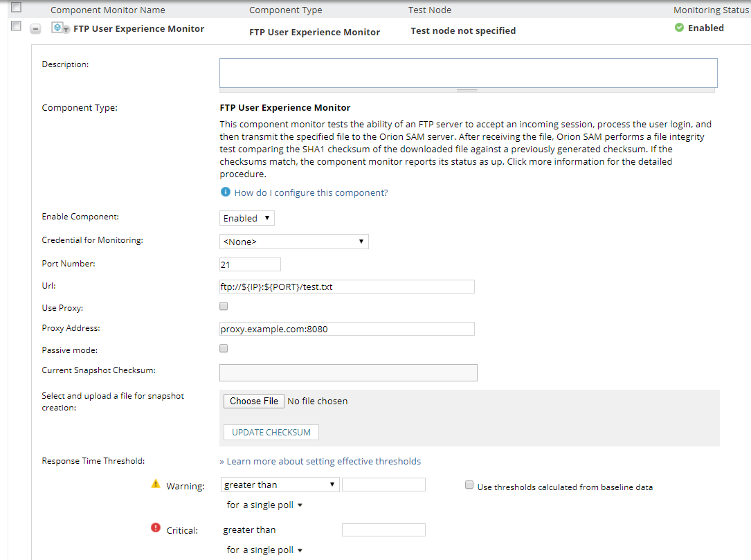Viewport: 751px width, 560px height.
Task: Collapse the FTP User Experience Monitor row
Action: pyautogui.click(x=36, y=29)
